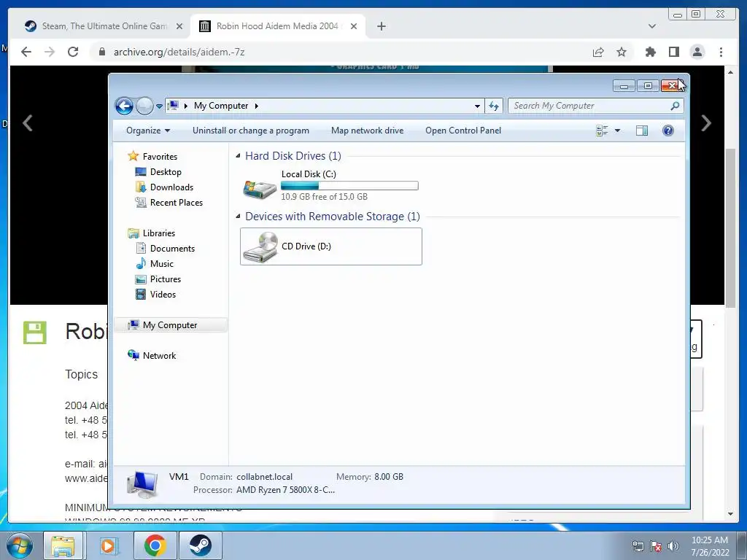Open a new Chrome tab
Screen dimensions: 747x560
pos(381,26)
